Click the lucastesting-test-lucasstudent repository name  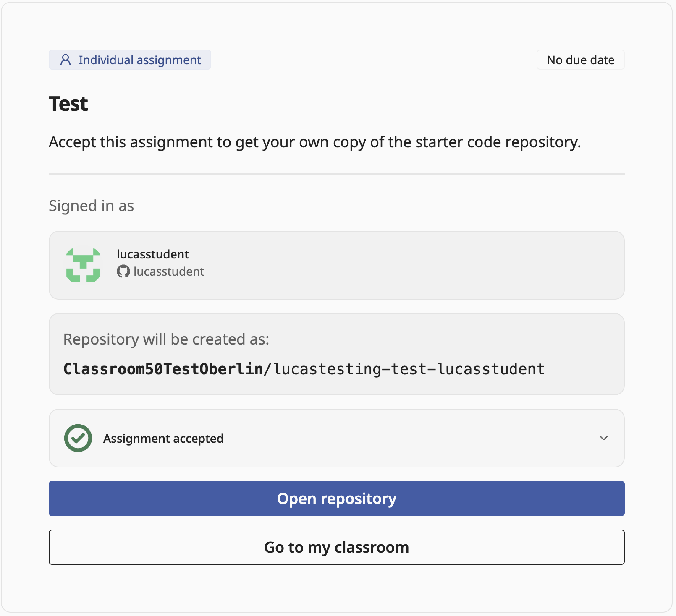[409, 369]
